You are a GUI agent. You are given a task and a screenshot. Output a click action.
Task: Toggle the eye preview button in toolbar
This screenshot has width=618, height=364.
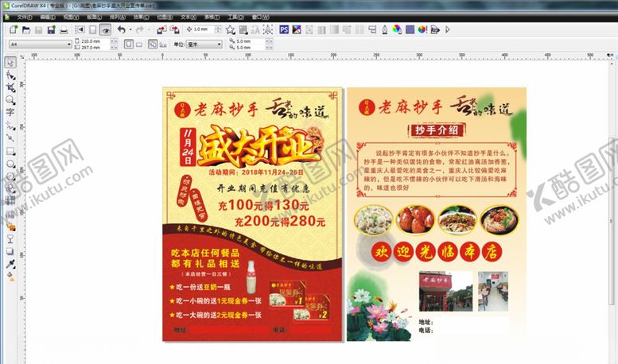tap(105, 30)
